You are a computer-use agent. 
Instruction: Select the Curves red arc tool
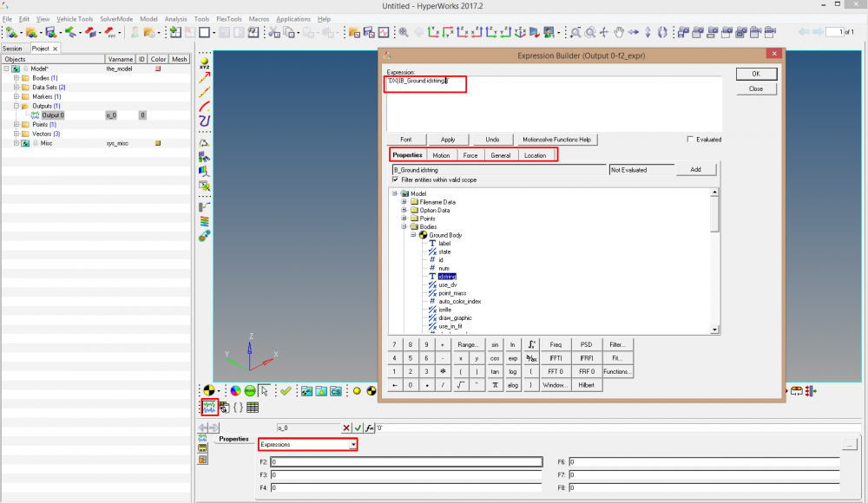pyautogui.click(x=205, y=107)
